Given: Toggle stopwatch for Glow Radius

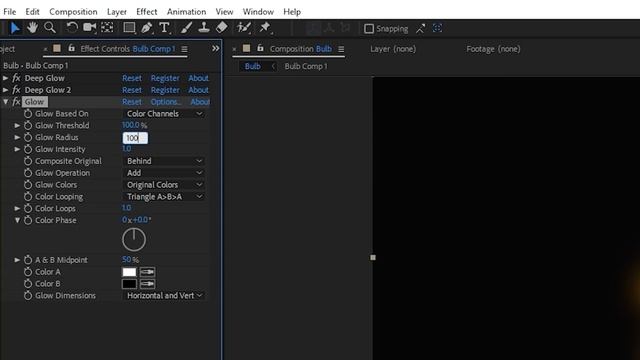Looking at the screenshot, I should [28, 138].
